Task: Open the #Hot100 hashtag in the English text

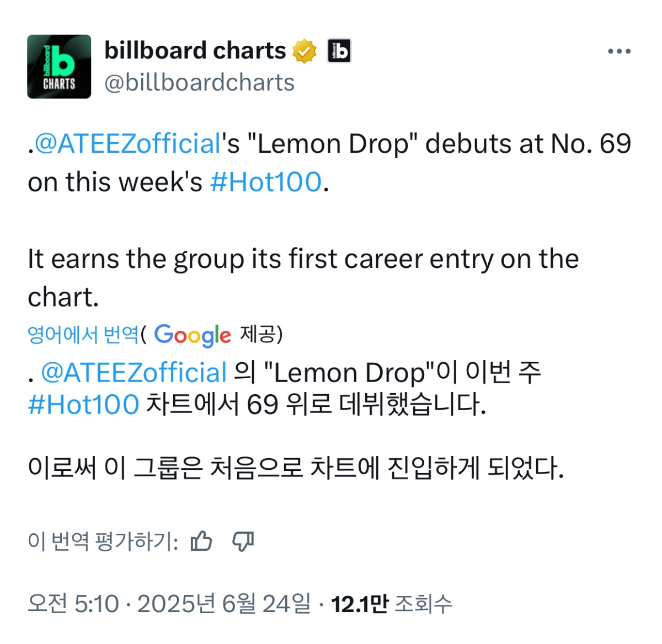Action: click(x=266, y=183)
